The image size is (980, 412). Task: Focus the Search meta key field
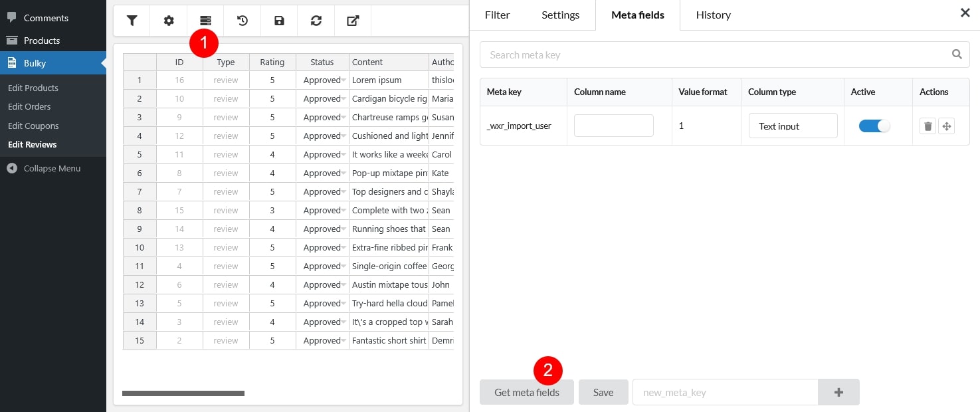coord(718,54)
